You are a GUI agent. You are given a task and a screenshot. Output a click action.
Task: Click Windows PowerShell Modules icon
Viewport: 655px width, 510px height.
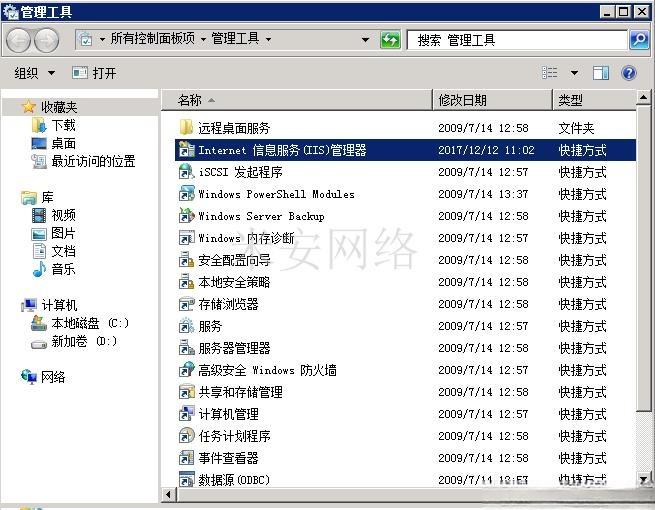click(x=186, y=194)
